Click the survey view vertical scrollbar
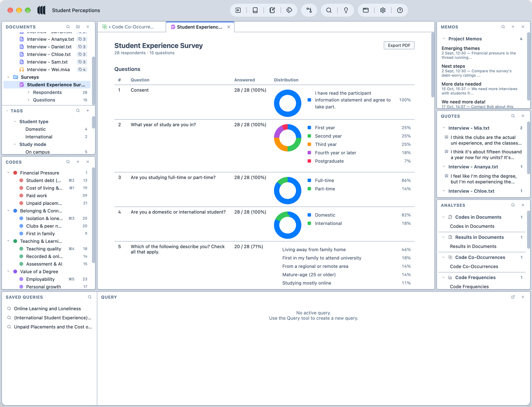Screen dimensions: 532x407 click(433, 65)
